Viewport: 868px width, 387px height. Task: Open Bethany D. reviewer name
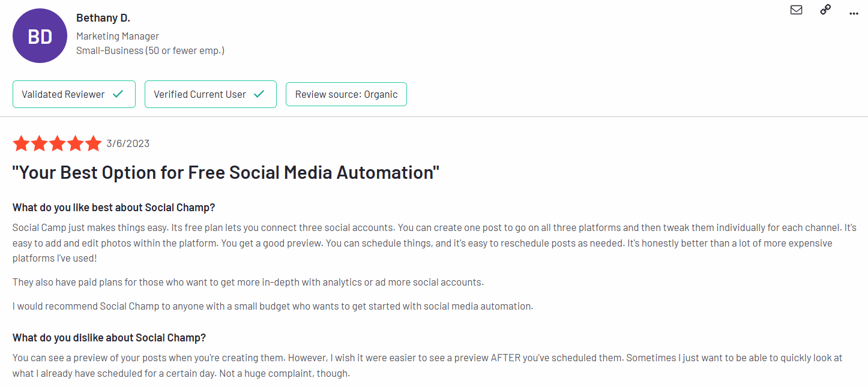[x=103, y=18]
